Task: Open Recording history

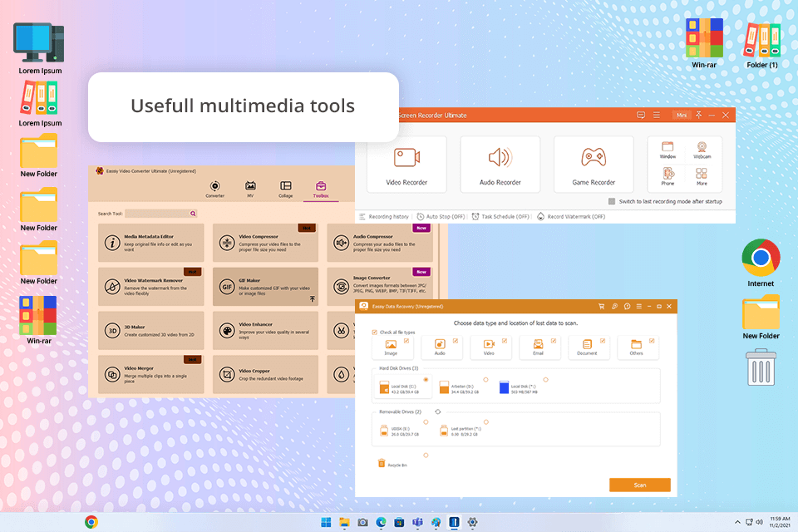Action: [384, 216]
